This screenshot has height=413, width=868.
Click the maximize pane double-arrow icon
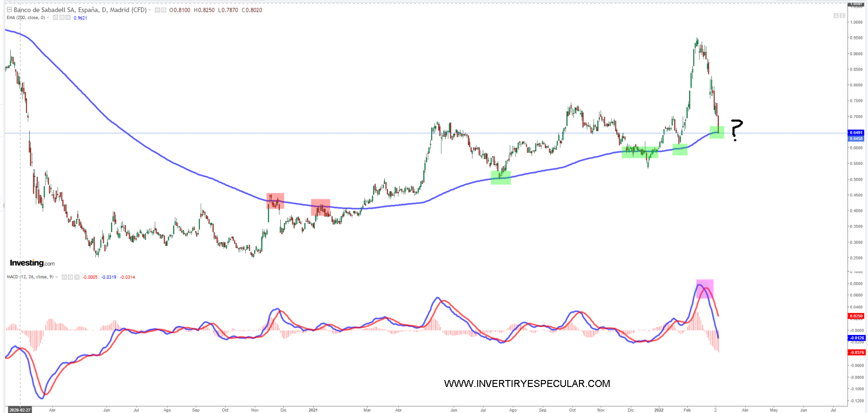pos(842,16)
